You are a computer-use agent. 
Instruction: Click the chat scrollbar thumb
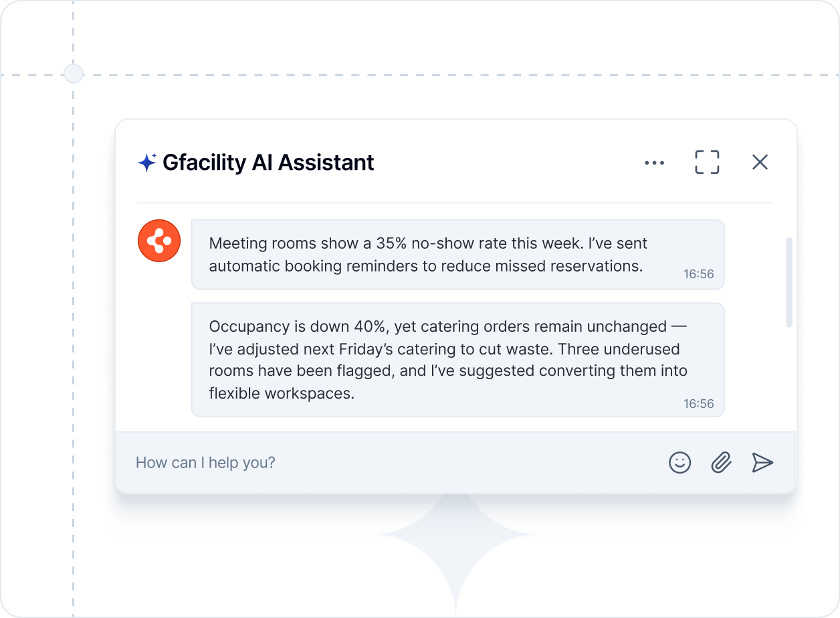pos(789,282)
